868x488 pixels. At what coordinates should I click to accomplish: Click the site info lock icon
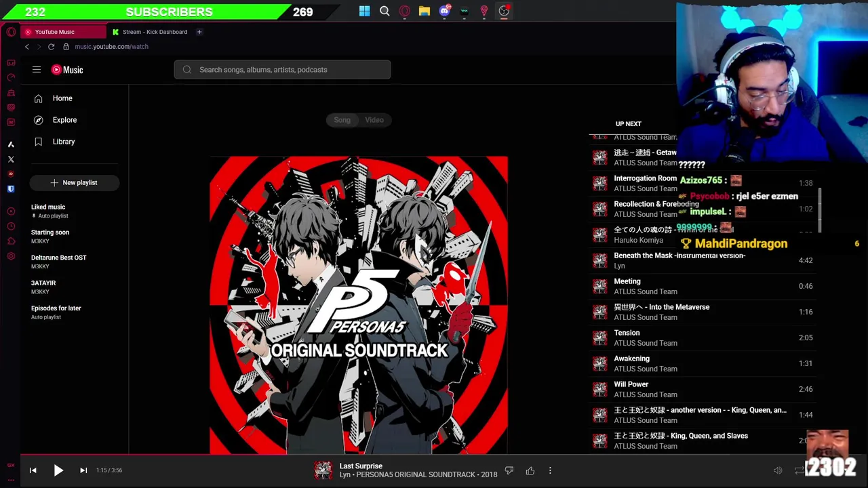click(66, 47)
